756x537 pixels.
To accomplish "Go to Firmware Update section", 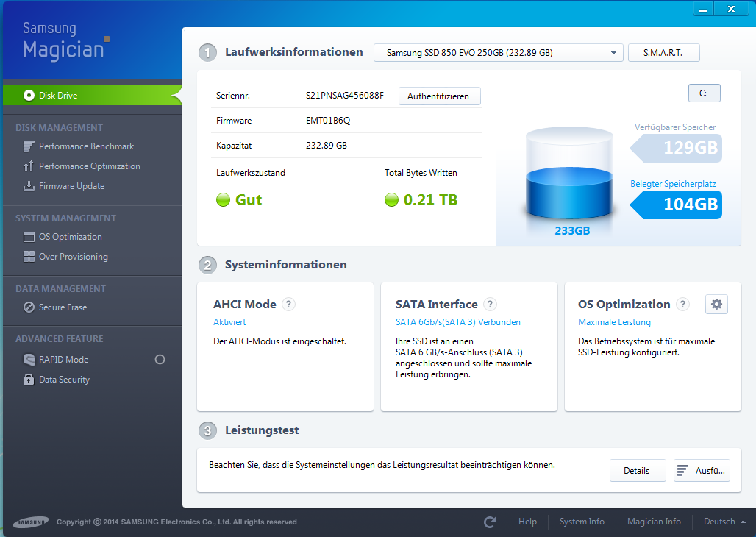I will (x=72, y=186).
